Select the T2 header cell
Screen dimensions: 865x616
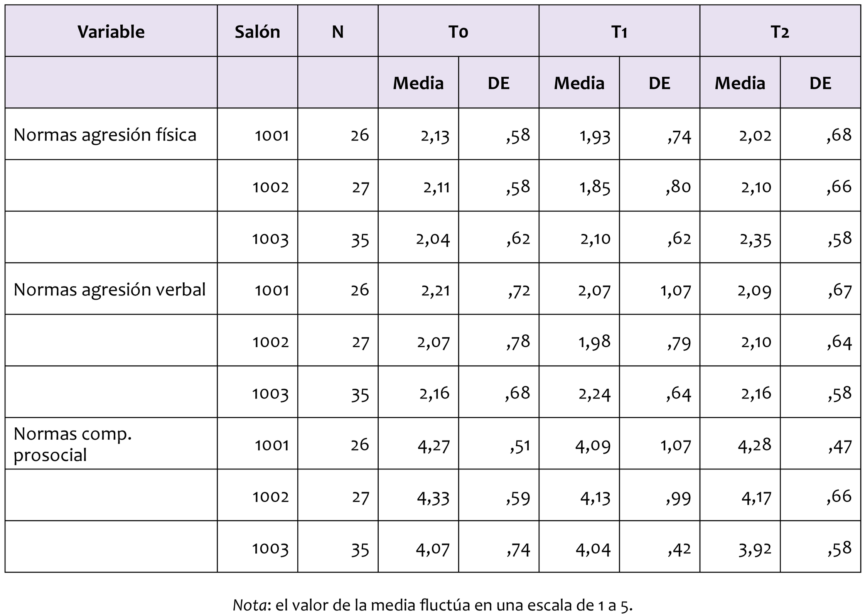[780, 32]
